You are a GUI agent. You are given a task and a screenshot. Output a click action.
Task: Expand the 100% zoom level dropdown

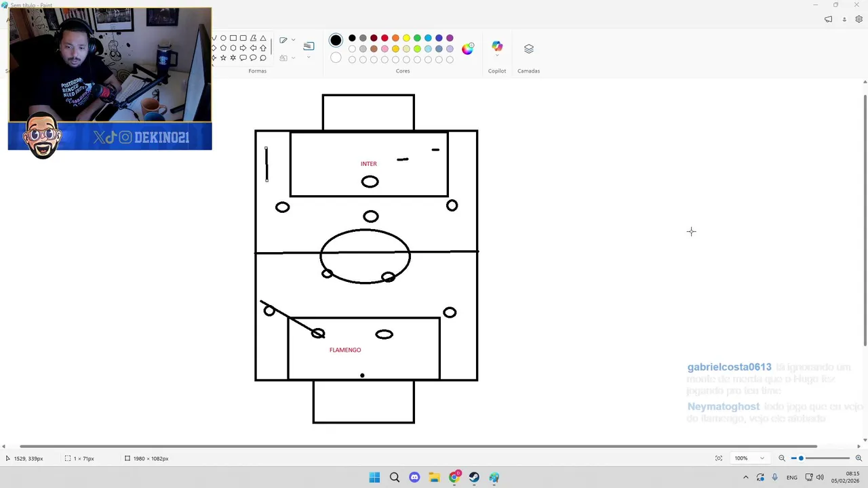click(762, 458)
